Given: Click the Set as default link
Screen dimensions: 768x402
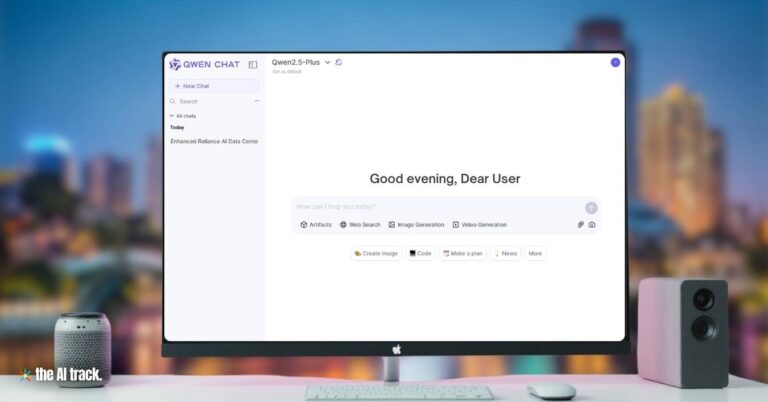Looking at the screenshot, I should [287, 72].
